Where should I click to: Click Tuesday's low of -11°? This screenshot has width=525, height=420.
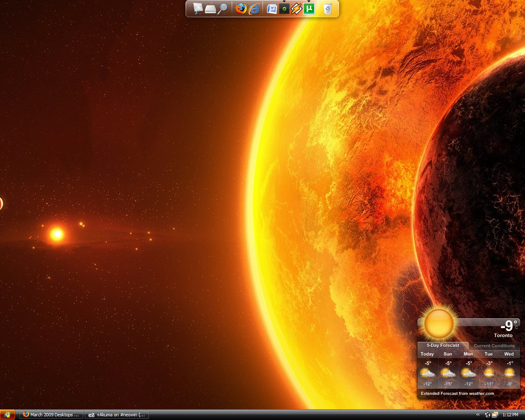point(489,384)
